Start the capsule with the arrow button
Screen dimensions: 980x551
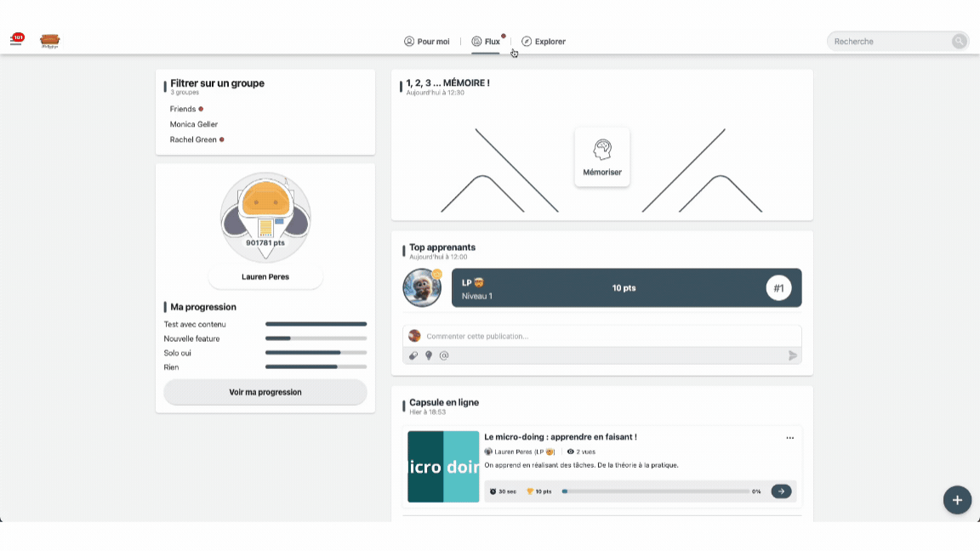[781, 491]
